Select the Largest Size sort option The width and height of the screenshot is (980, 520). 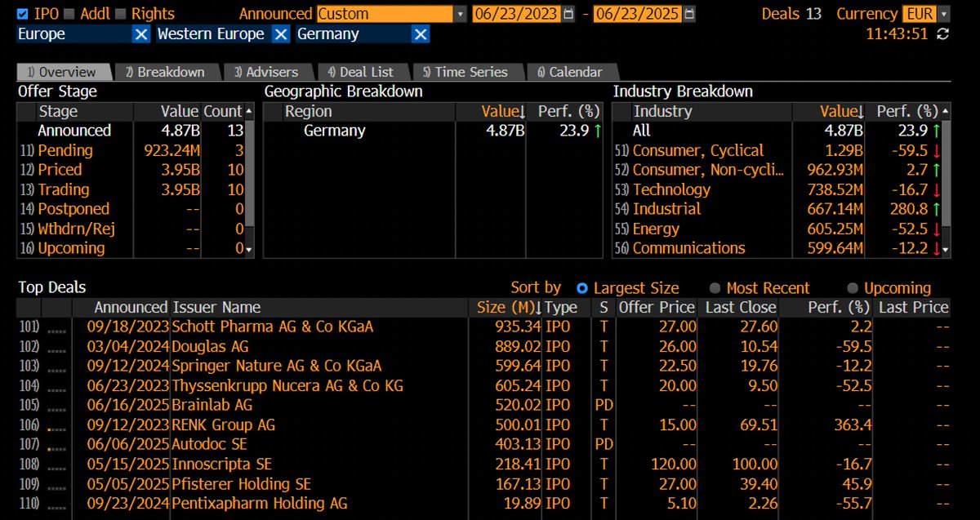pyautogui.click(x=582, y=288)
